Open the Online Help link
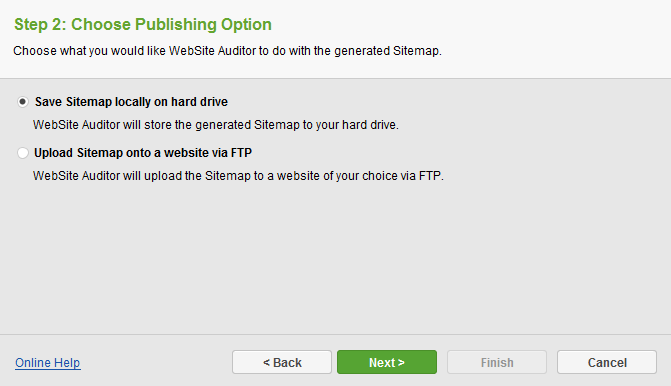 [x=48, y=362]
